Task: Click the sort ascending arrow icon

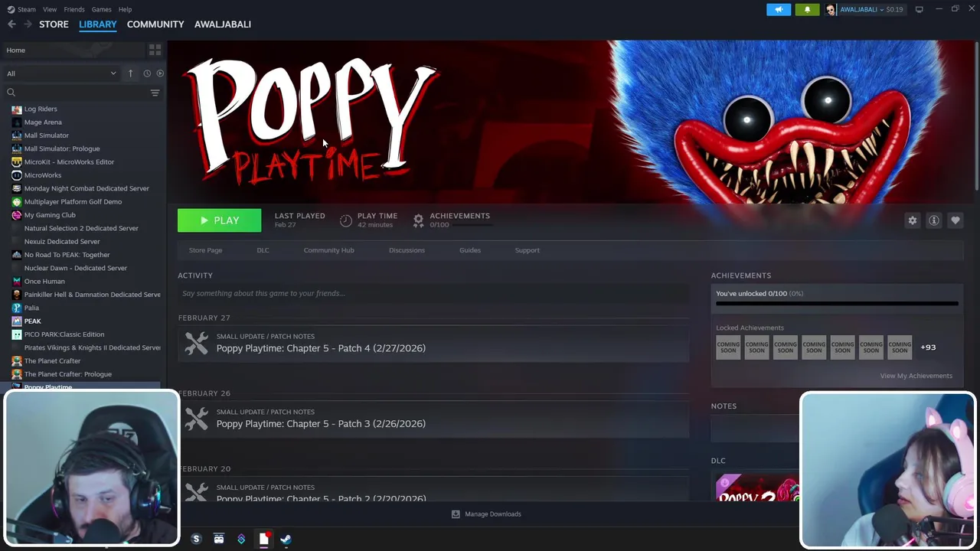Action: 130,73
